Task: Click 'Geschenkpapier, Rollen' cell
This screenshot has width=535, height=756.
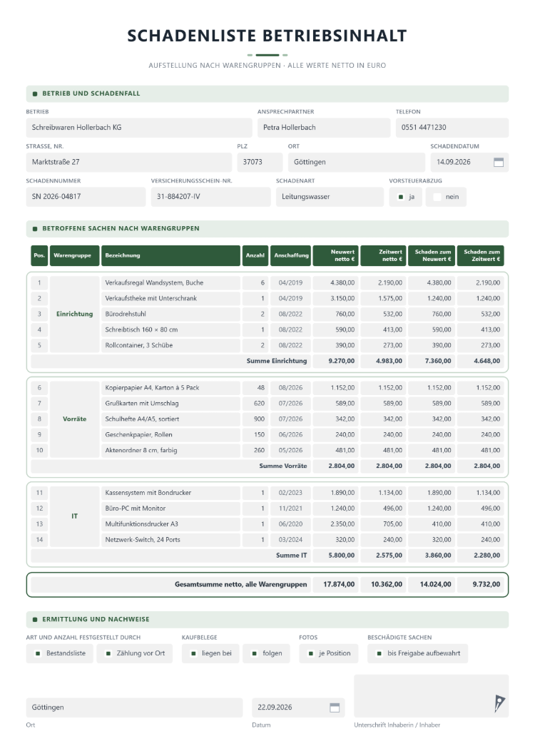Action: (x=170, y=435)
